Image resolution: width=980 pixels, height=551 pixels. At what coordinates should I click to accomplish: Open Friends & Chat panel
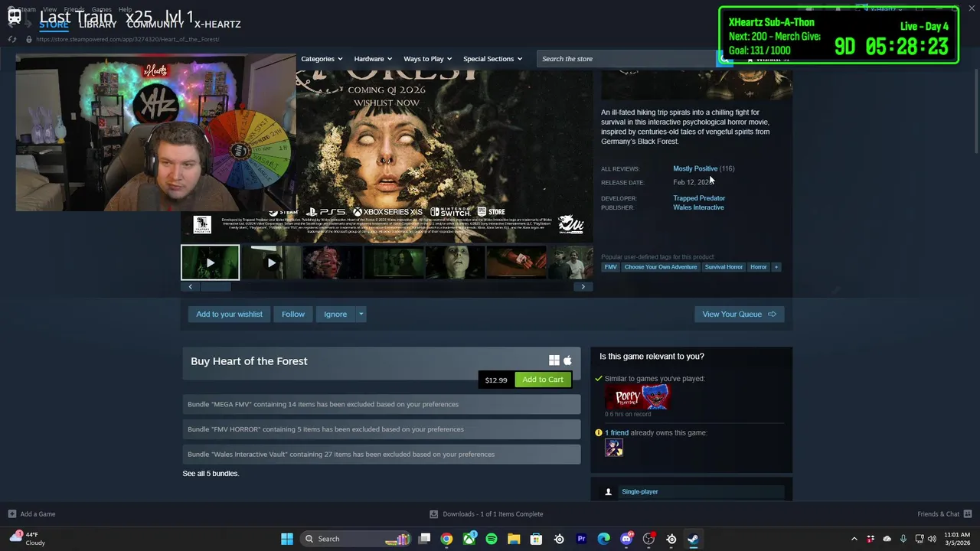point(944,514)
